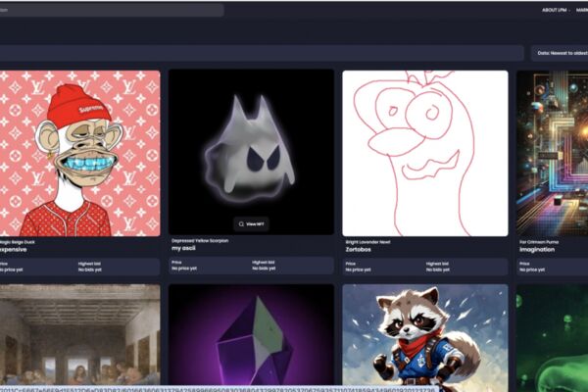Open the 'Date: Newest to oldest' sort dropdown
The width and height of the screenshot is (588, 392).
(560, 53)
